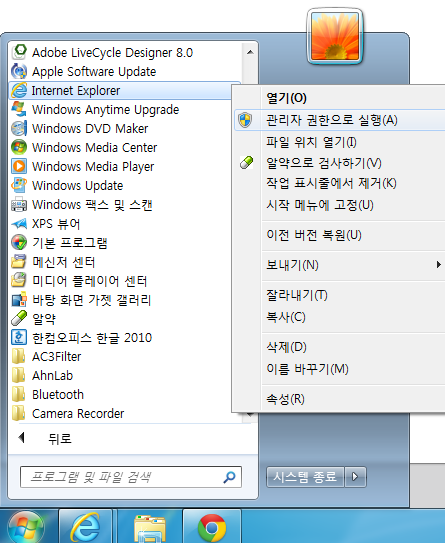Screen dimensions: 447x543
Task: Click the program list scroll-up arrow
Action: point(250,52)
